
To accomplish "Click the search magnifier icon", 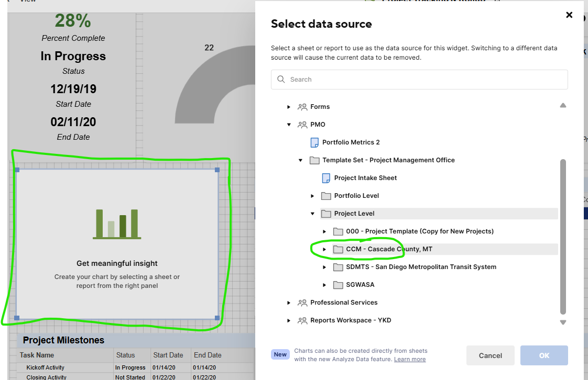I will (x=281, y=80).
